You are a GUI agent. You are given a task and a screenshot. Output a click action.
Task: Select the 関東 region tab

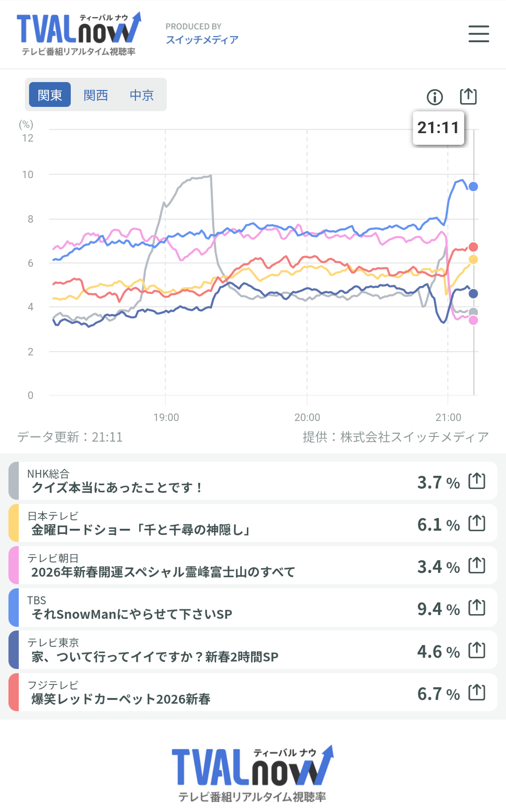coord(50,95)
